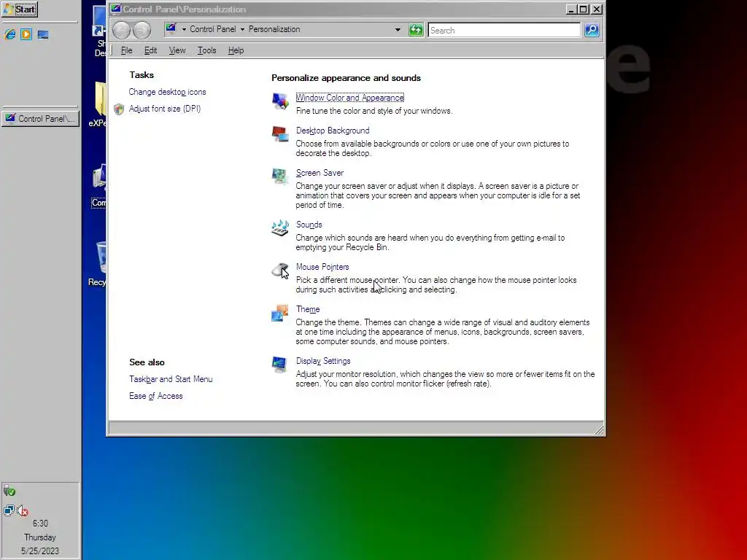The height and width of the screenshot is (560, 747).
Task: Click the UAC shield icon beside Adjust font size
Action: point(119,109)
